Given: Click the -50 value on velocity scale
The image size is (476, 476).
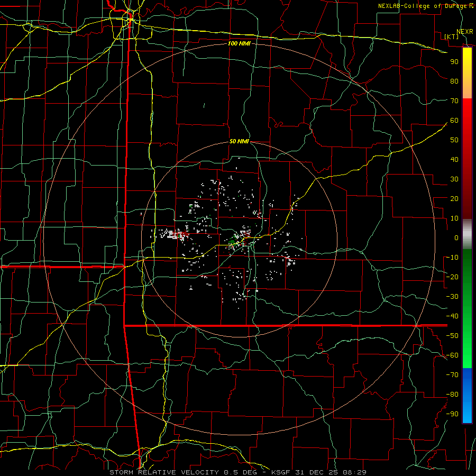Looking at the screenshot, I should [452, 335].
